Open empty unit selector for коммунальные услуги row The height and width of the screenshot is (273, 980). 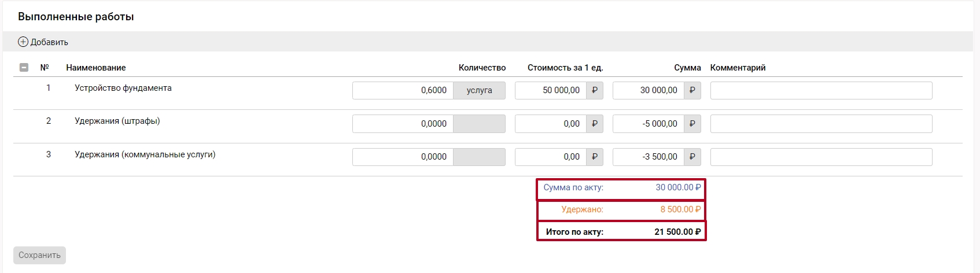(x=479, y=157)
